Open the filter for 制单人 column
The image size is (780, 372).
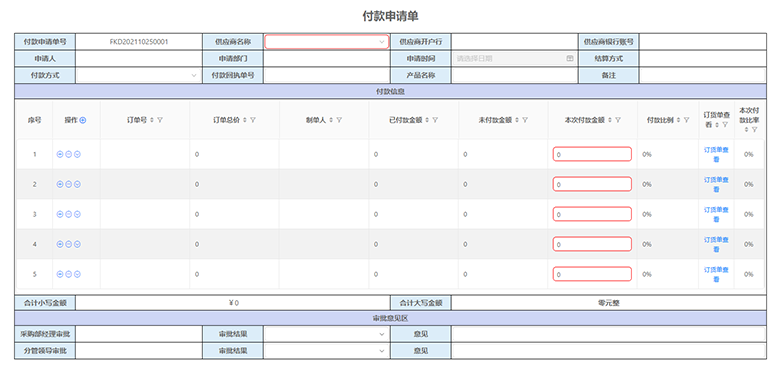coord(339,120)
